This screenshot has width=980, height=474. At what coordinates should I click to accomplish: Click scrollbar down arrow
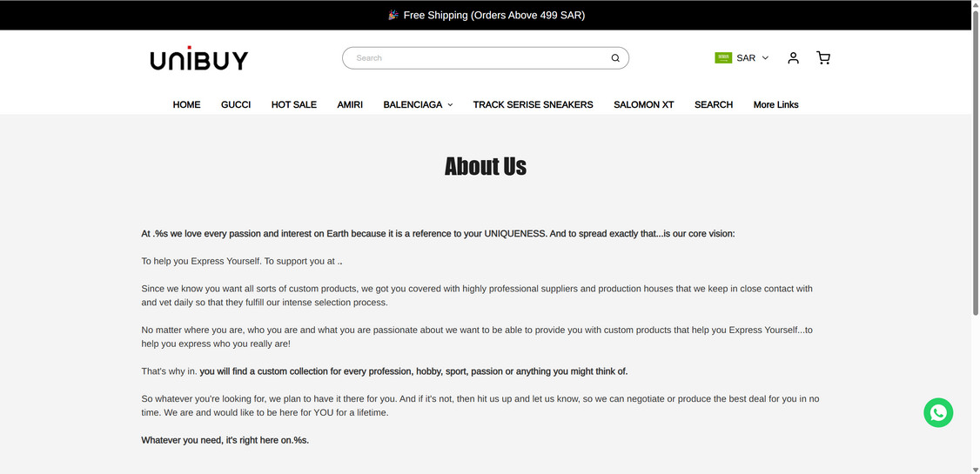point(976,470)
